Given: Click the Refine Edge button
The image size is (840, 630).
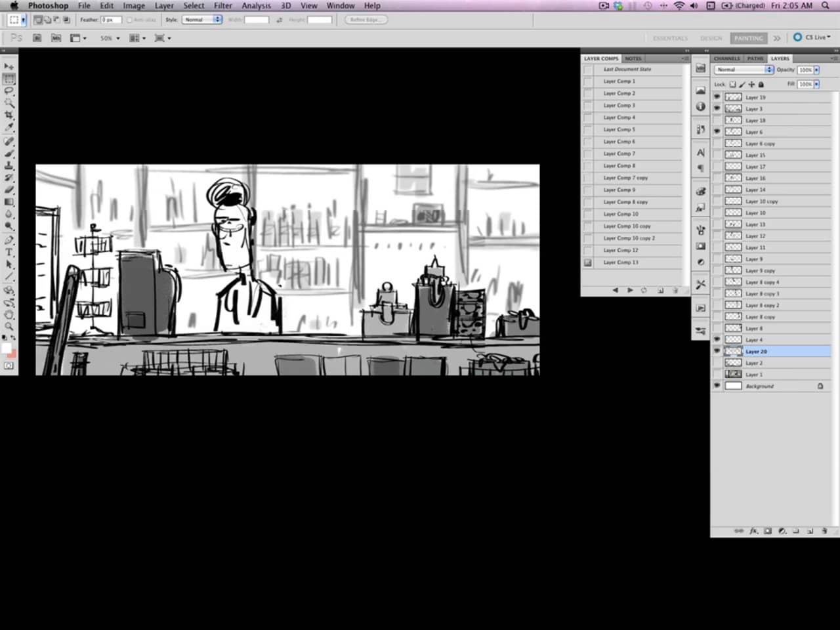Looking at the screenshot, I should (366, 20).
